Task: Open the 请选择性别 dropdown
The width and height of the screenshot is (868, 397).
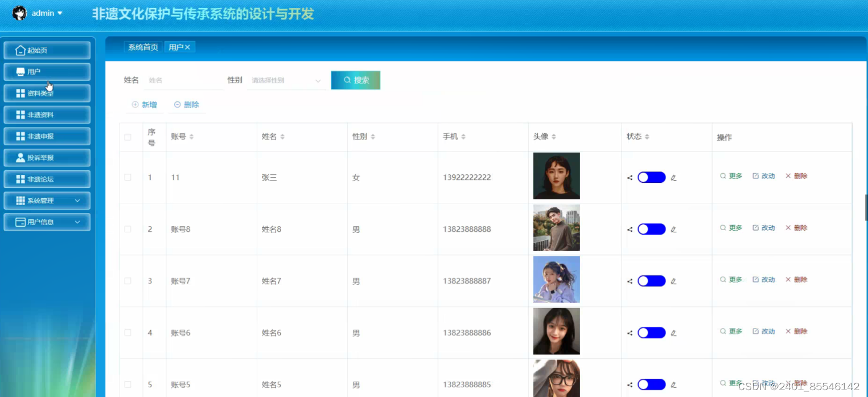Action: 285,80
